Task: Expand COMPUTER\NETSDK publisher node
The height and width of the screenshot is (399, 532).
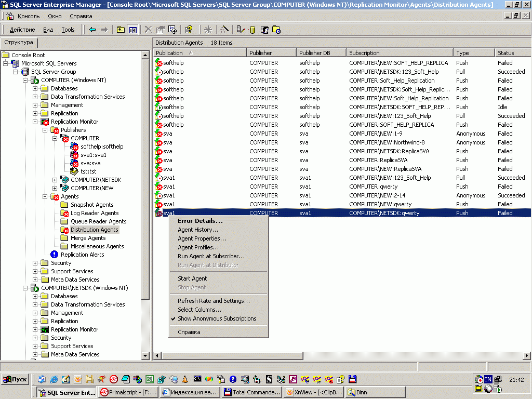Action: pos(55,180)
